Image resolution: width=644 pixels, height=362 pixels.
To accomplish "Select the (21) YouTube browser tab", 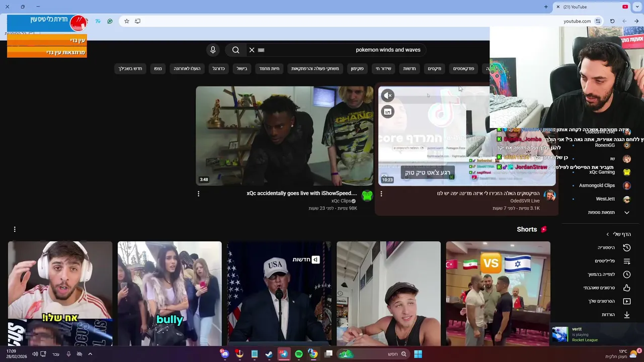I will (592, 7).
